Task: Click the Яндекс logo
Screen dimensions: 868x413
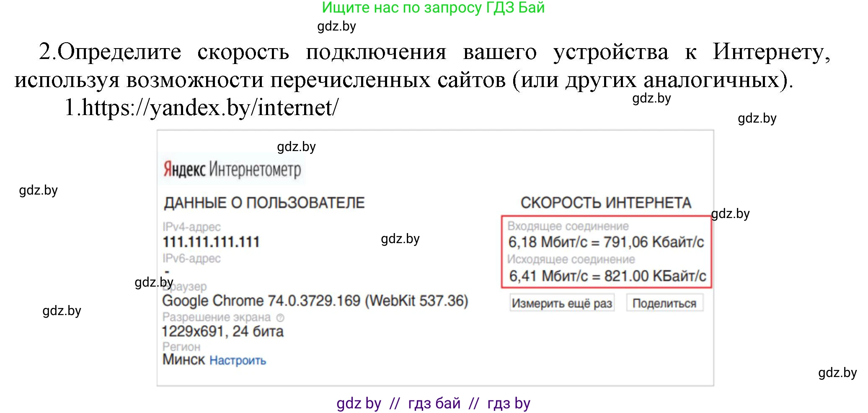Action: [183, 169]
